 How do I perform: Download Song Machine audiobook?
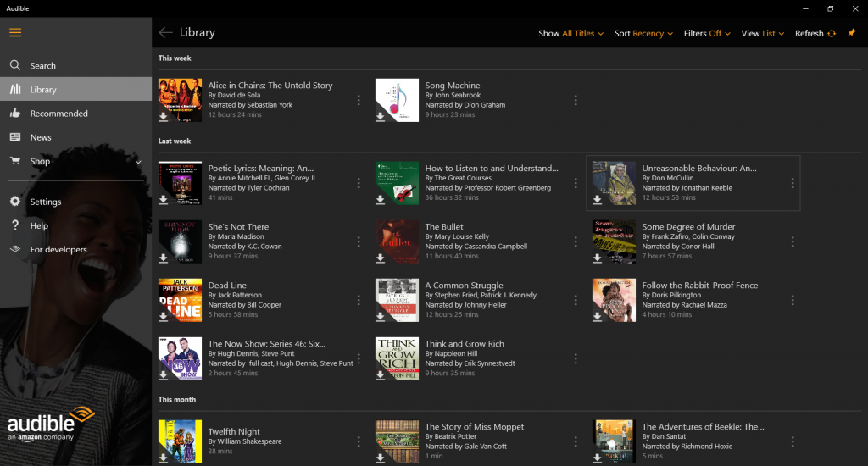click(381, 117)
